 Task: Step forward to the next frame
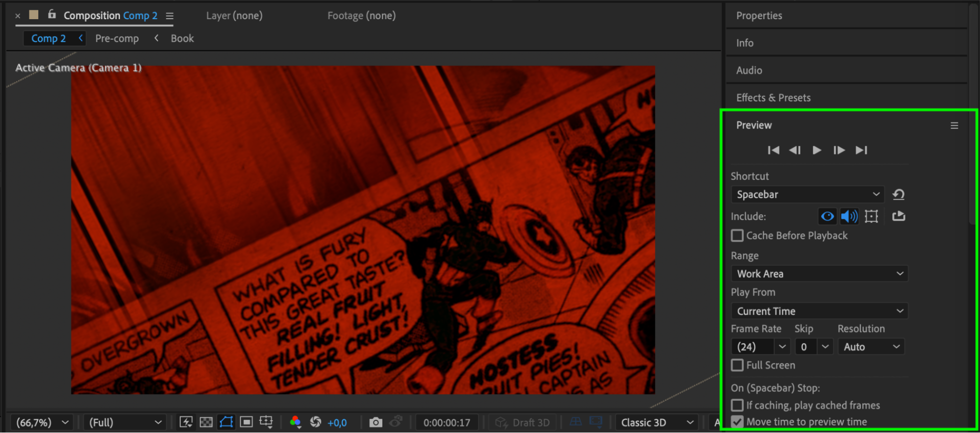click(x=839, y=150)
